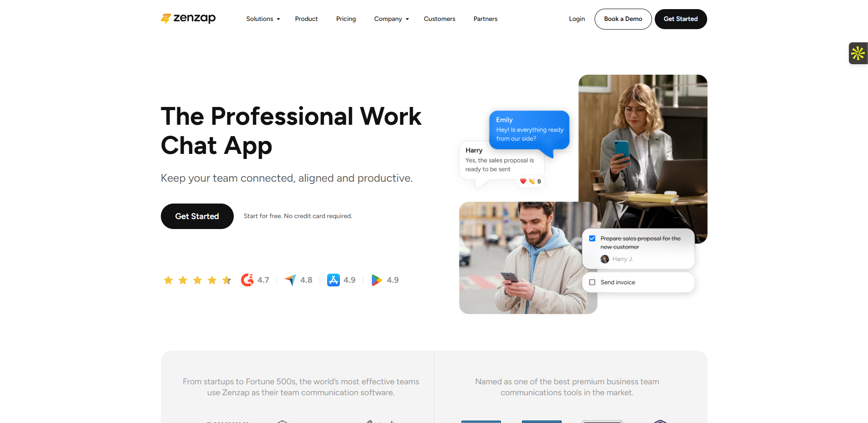The height and width of the screenshot is (423, 868).
Task: Expand the Company dropdown menu
Action: click(391, 19)
